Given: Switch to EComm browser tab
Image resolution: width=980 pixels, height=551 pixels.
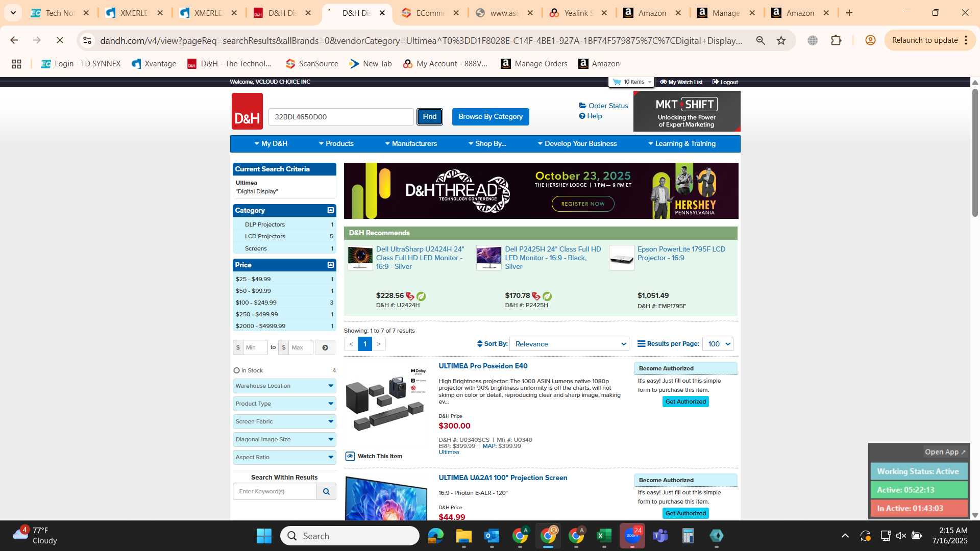Looking at the screenshot, I should 430,13.
